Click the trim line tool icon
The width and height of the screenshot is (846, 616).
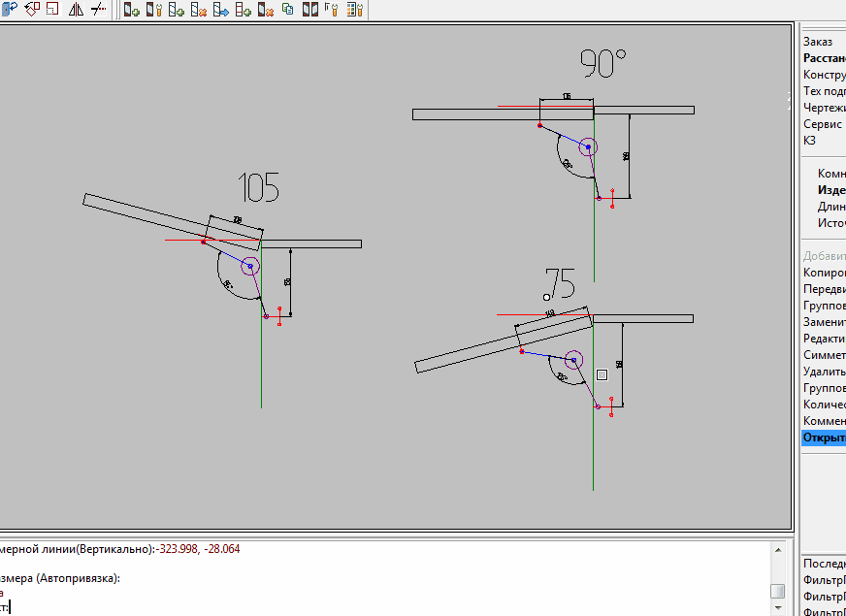coord(98,9)
